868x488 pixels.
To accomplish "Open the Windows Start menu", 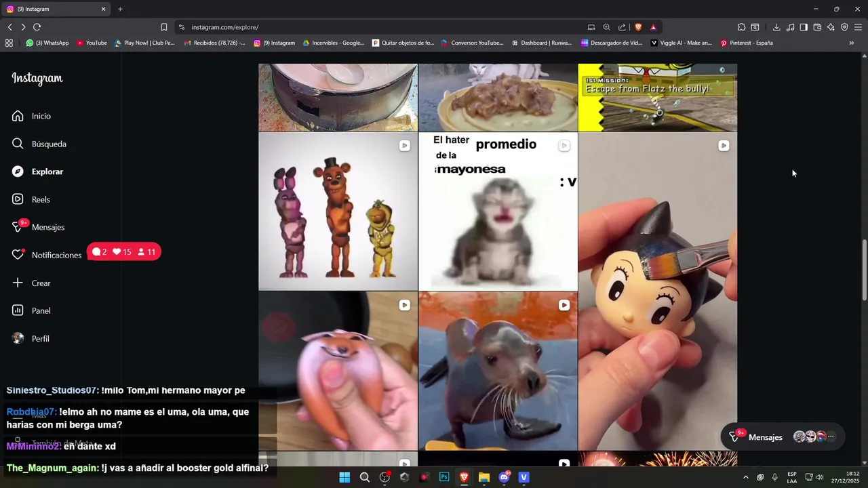I will pos(344,477).
